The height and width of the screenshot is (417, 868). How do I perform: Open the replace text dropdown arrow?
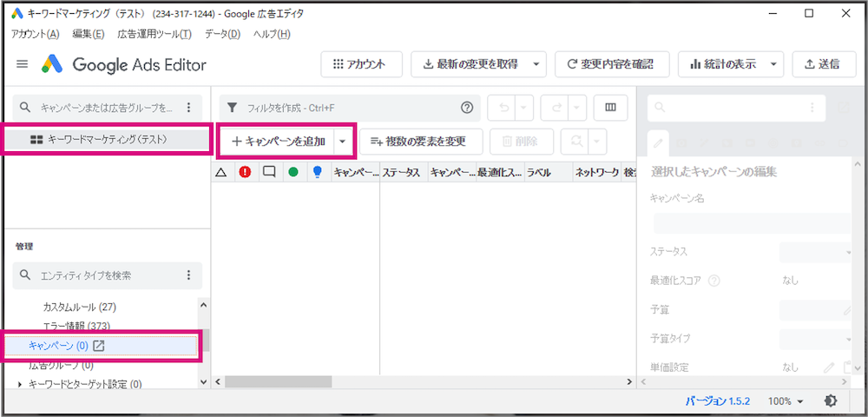pos(597,142)
